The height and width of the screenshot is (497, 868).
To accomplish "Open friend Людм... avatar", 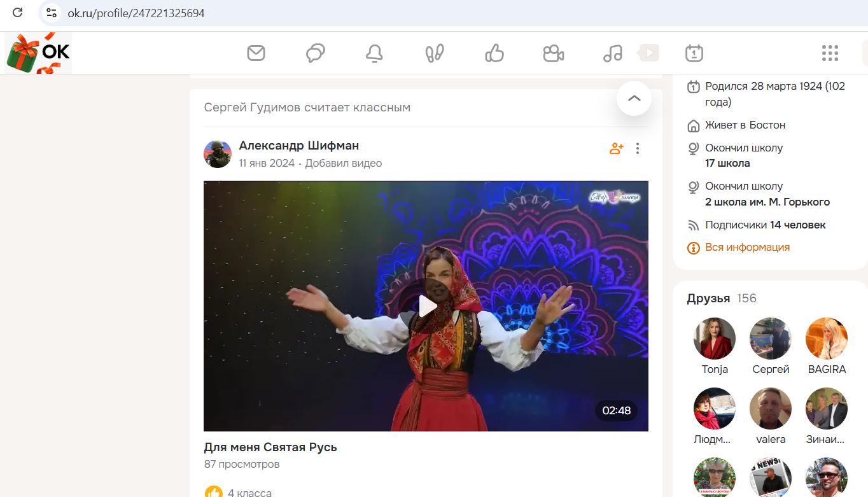I will point(714,409).
